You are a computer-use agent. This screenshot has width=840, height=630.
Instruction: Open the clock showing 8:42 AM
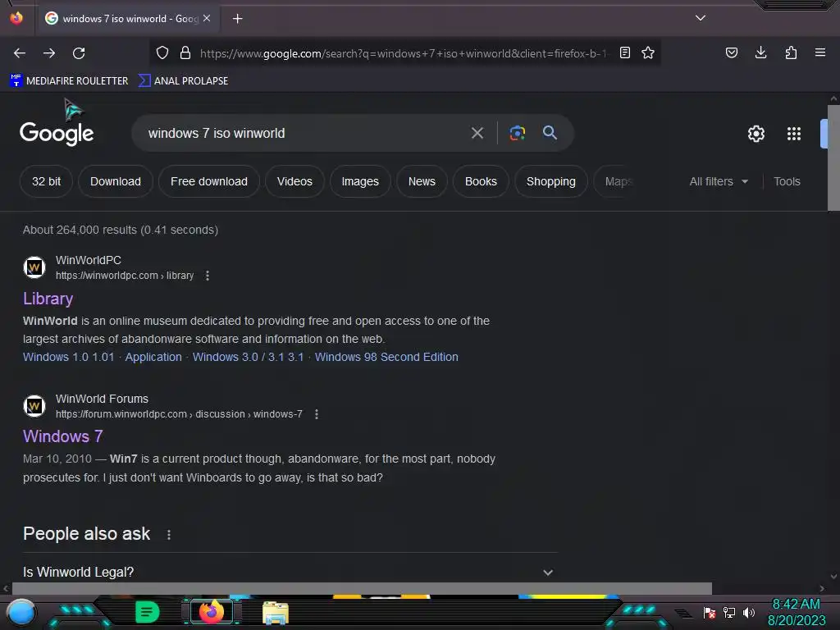click(x=796, y=612)
